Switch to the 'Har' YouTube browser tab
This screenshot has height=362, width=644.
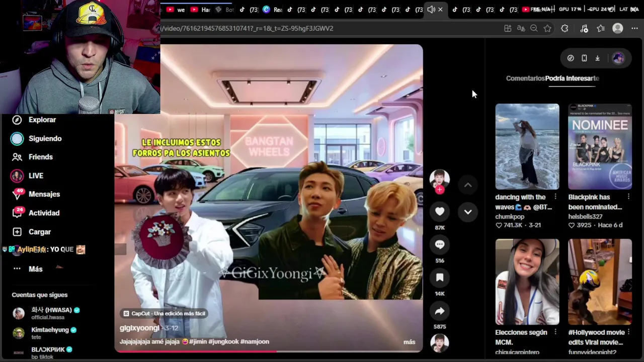[x=200, y=10]
